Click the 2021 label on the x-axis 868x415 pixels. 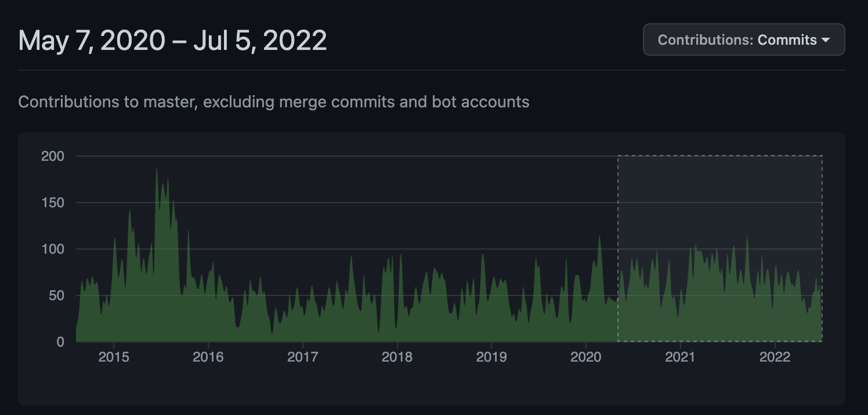click(681, 357)
